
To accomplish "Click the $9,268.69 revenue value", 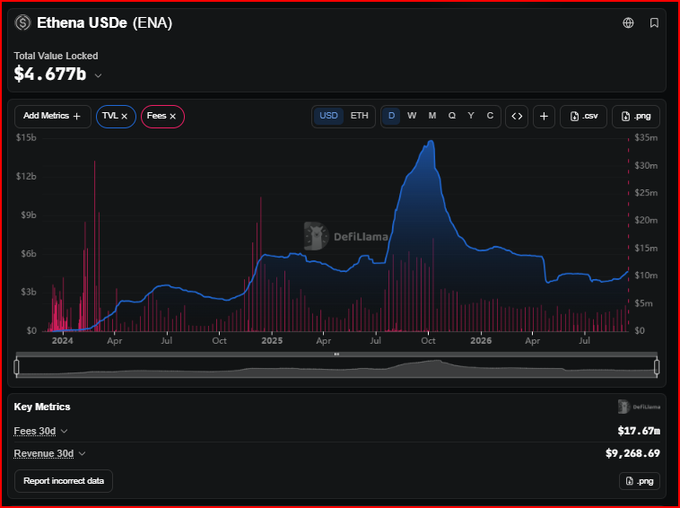I will coord(632,453).
